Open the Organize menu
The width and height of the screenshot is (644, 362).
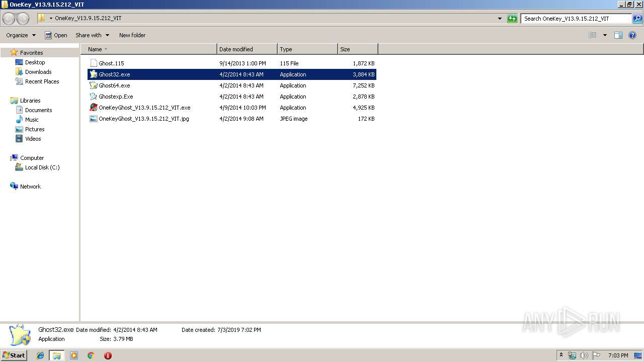pyautogui.click(x=21, y=35)
